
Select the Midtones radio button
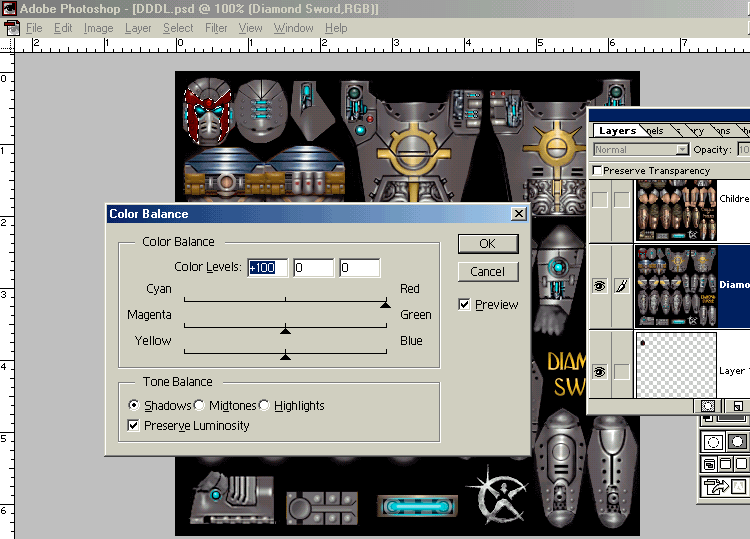(199, 405)
